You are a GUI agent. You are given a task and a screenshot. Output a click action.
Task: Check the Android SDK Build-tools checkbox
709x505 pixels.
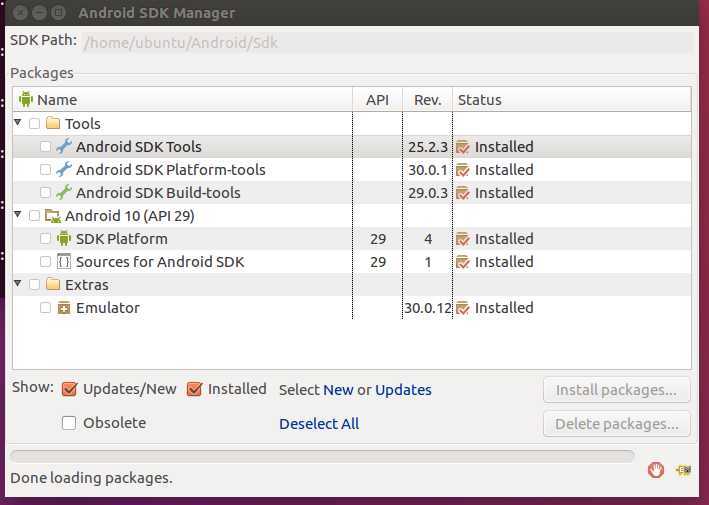point(45,193)
